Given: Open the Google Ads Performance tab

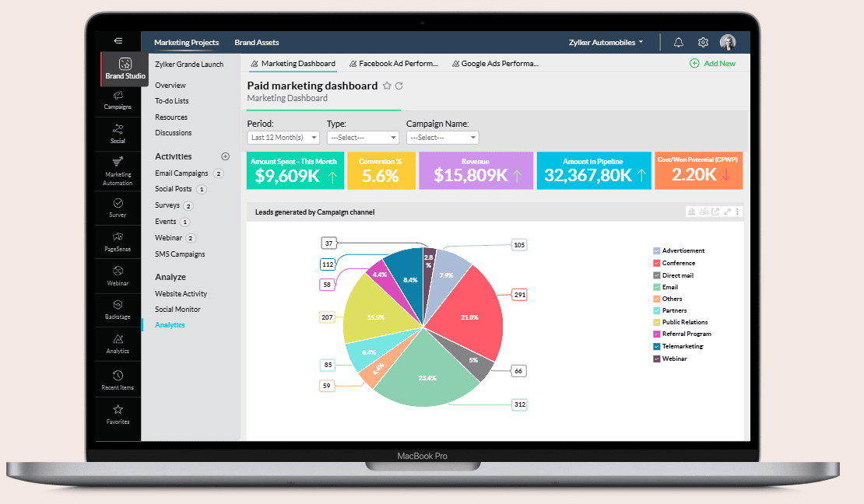Looking at the screenshot, I should coord(495,64).
